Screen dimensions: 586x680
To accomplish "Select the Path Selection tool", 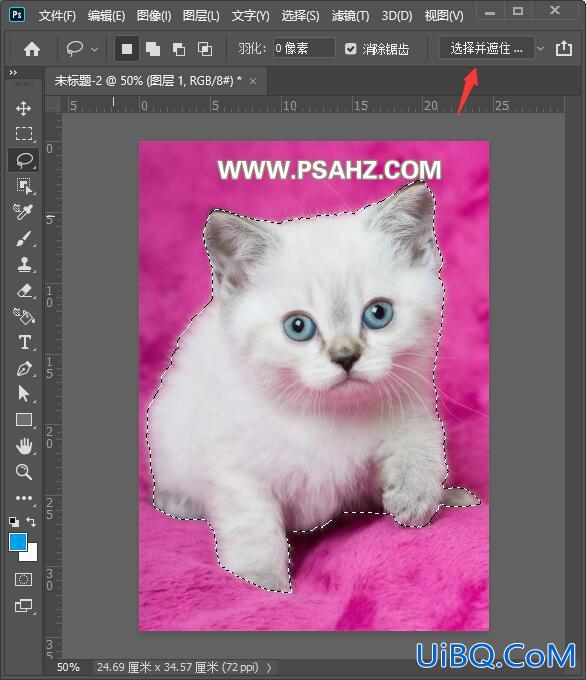I will coord(24,394).
